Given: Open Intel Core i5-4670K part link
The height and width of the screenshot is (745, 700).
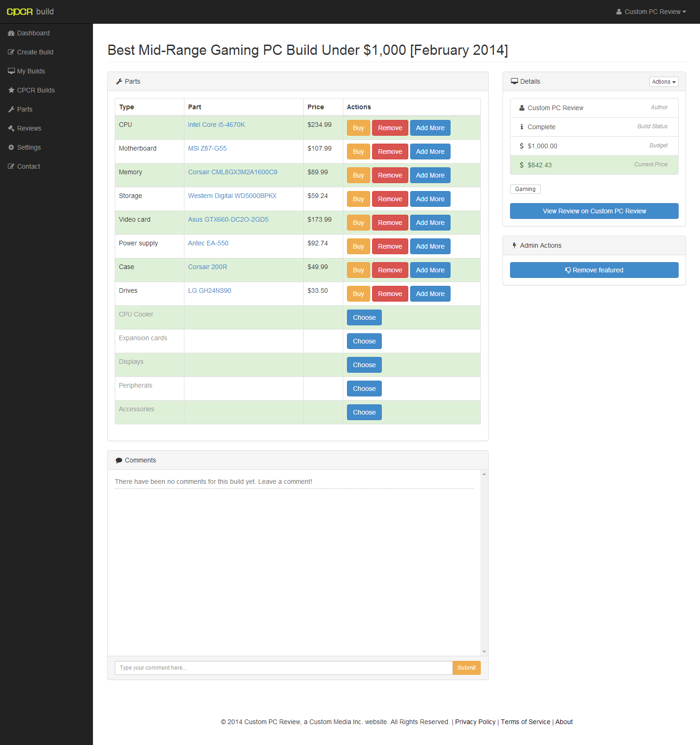Looking at the screenshot, I should coord(216,125).
